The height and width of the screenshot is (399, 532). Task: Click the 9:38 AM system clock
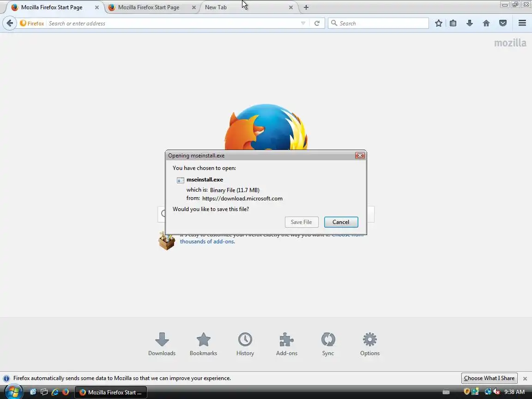pyautogui.click(x=514, y=392)
